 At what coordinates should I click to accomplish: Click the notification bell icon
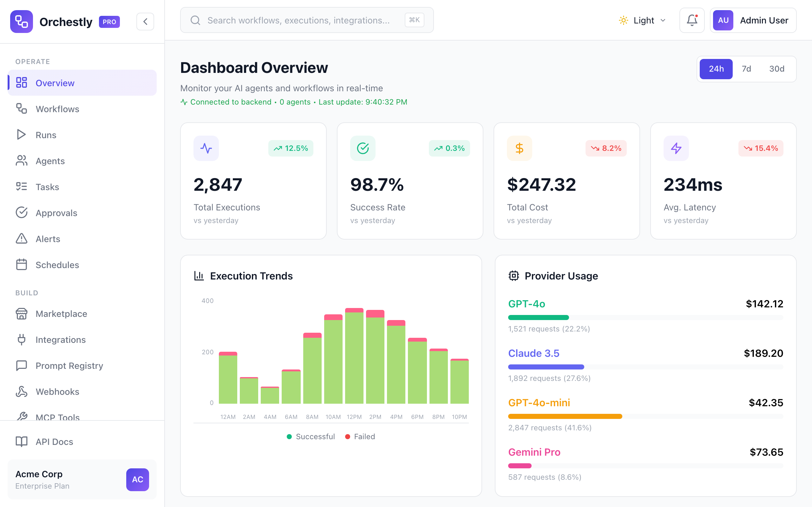click(x=691, y=21)
